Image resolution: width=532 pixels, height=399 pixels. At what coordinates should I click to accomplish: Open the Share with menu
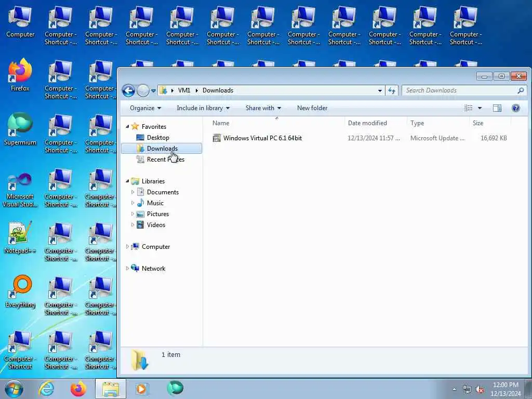click(x=263, y=108)
